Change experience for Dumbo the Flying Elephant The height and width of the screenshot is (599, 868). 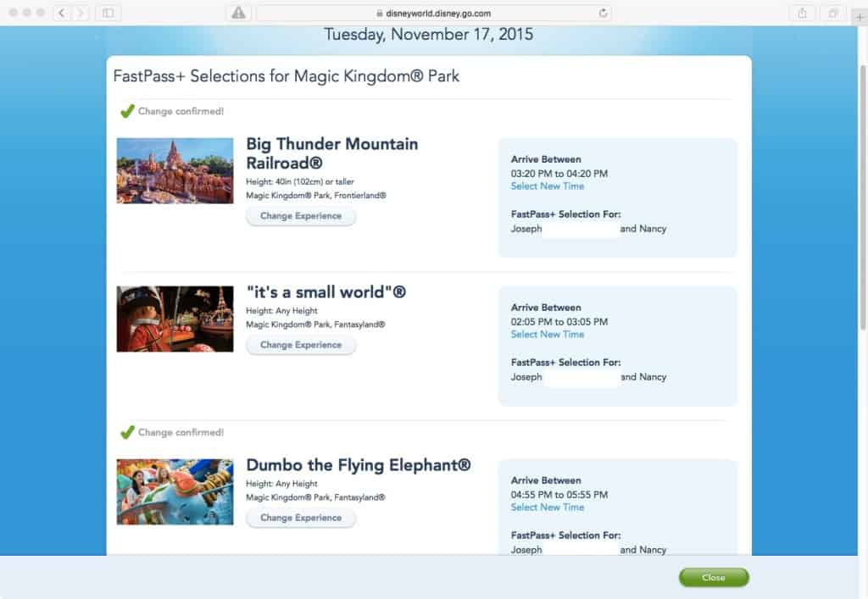pos(301,518)
